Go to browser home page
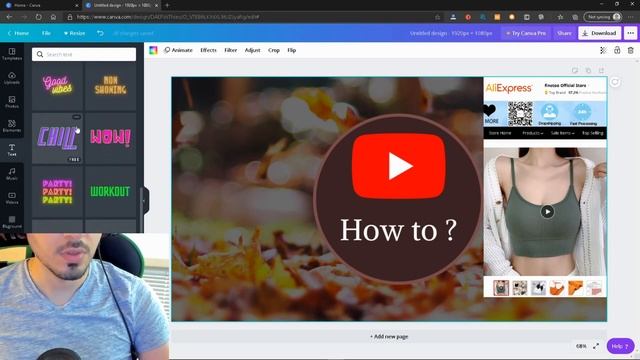The image size is (640, 360). pyautogui.click(x=53, y=17)
